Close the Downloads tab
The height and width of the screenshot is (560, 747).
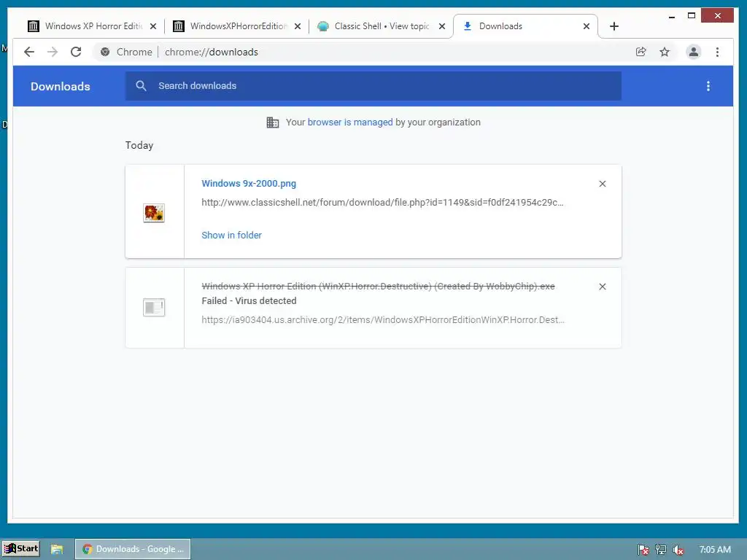click(x=587, y=26)
